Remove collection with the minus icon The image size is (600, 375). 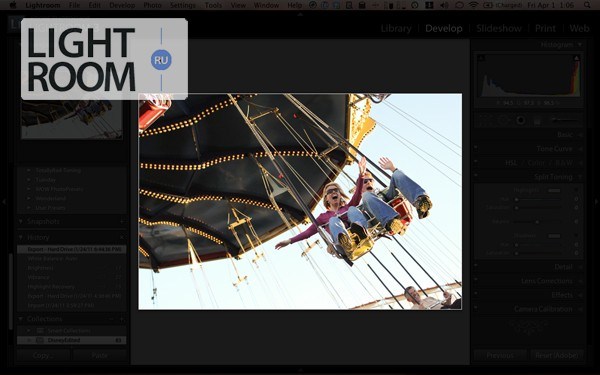click(111, 319)
